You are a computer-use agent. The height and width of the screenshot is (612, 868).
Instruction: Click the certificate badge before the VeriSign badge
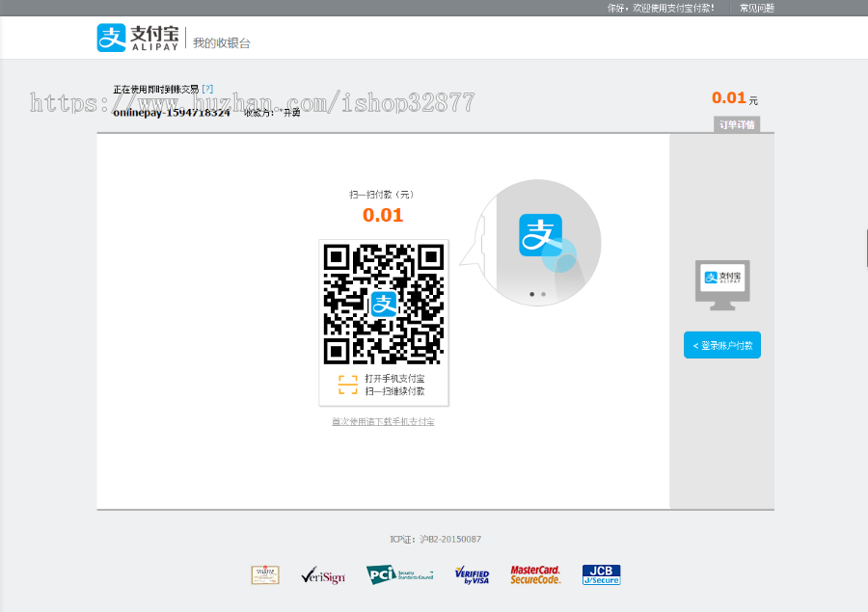pos(265,575)
